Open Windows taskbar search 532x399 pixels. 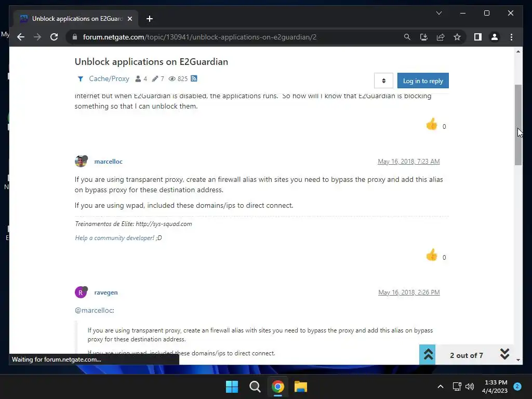click(x=255, y=387)
